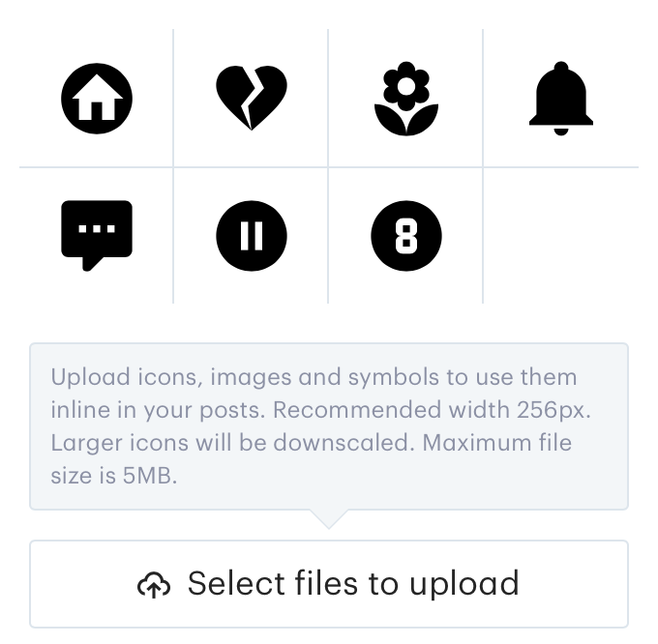Click the cloud upload icon
The image size is (658, 644).
tap(154, 584)
